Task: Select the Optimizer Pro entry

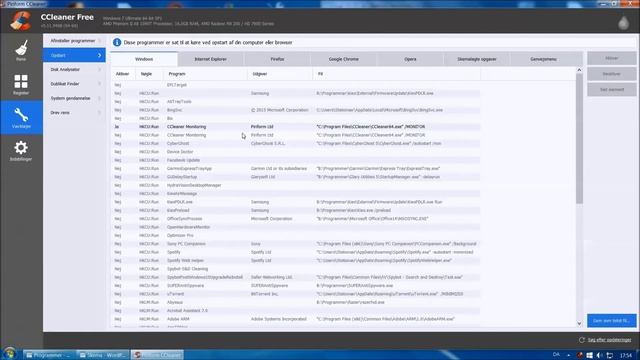Action: coord(296,236)
